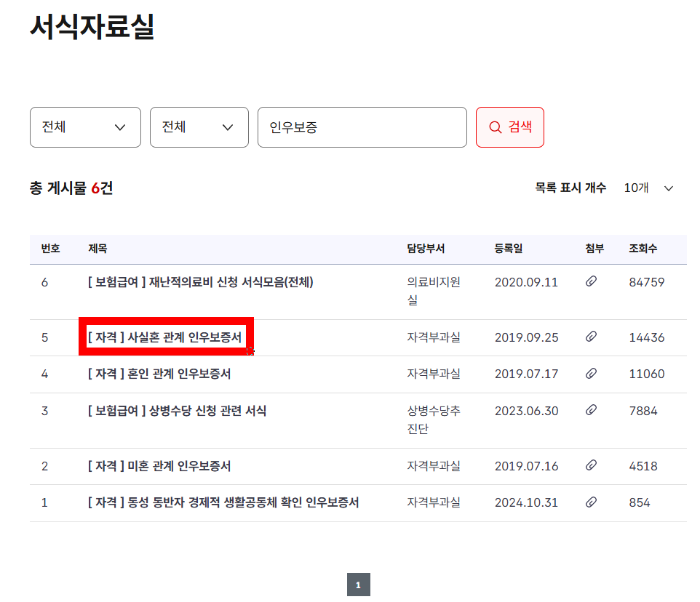Click the view count 14436
This screenshot has height=602, width=700.
pos(647,337)
